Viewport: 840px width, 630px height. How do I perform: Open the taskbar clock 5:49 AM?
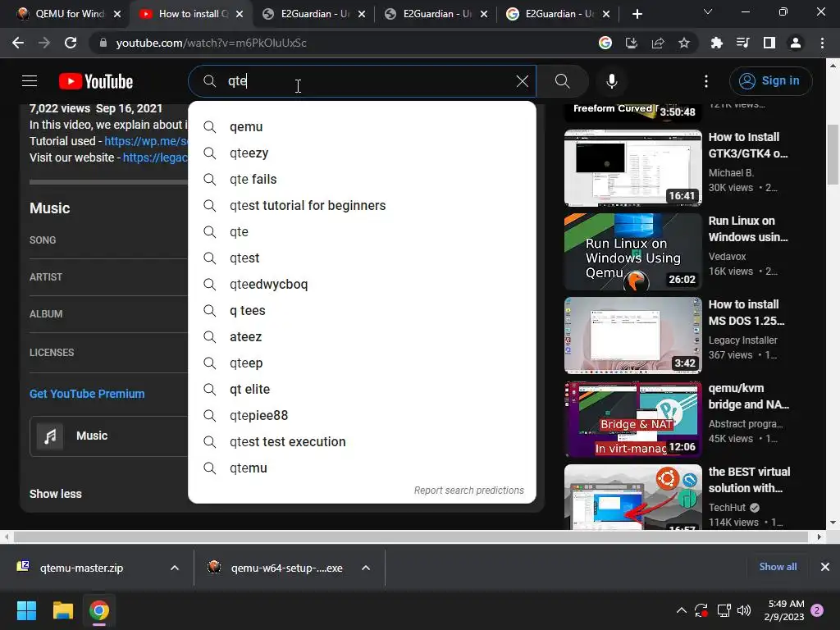coord(785,610)
